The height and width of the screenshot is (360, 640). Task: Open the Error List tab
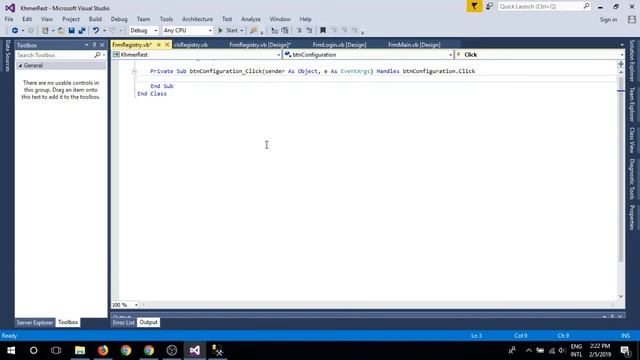124,322
